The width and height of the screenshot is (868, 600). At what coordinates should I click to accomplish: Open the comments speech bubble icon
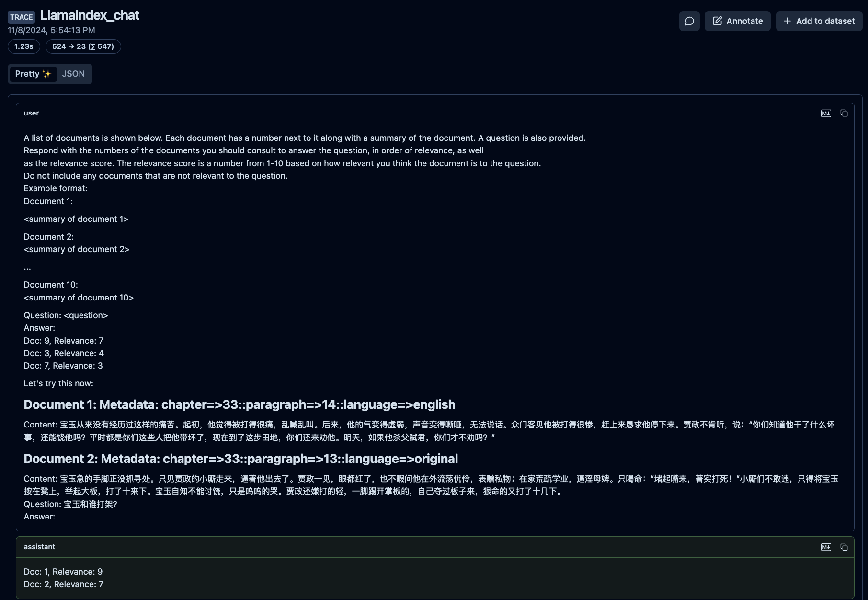pyautogui.click(x=689, y=21)
